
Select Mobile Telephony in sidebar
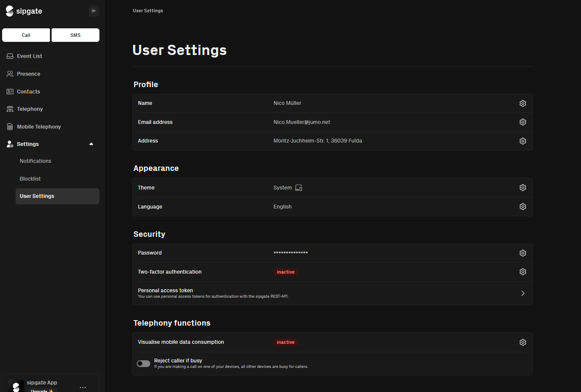[39, 127]
